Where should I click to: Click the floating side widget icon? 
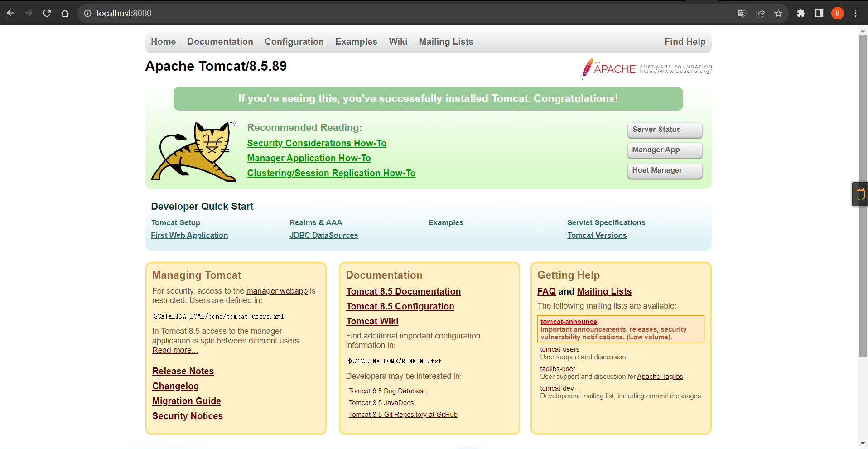pyautogui.click(x=860, y=194)
